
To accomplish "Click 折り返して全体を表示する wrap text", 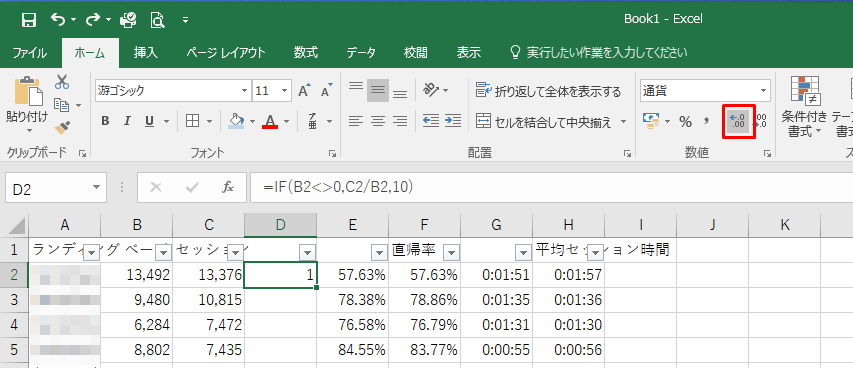I will 548,91.
